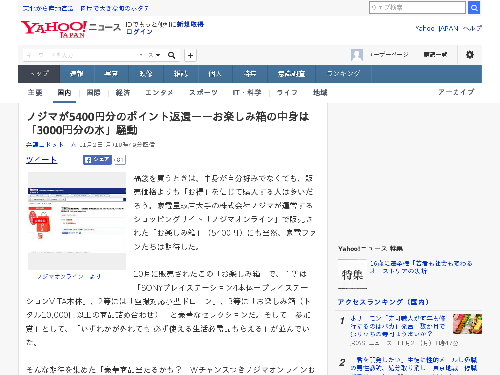
Task: Click the 新規取得 ID link
Action: tap(190, 24)
